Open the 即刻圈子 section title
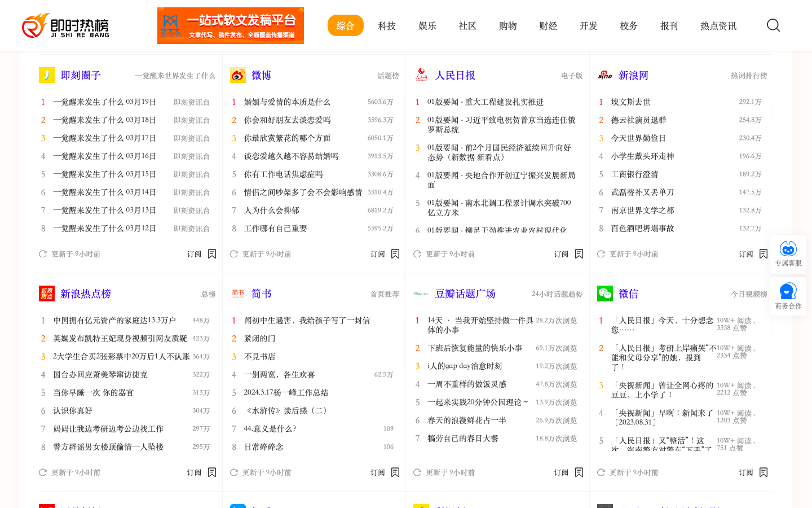The height and width of the screenshot is (508, 812). (x=81, y=76)
